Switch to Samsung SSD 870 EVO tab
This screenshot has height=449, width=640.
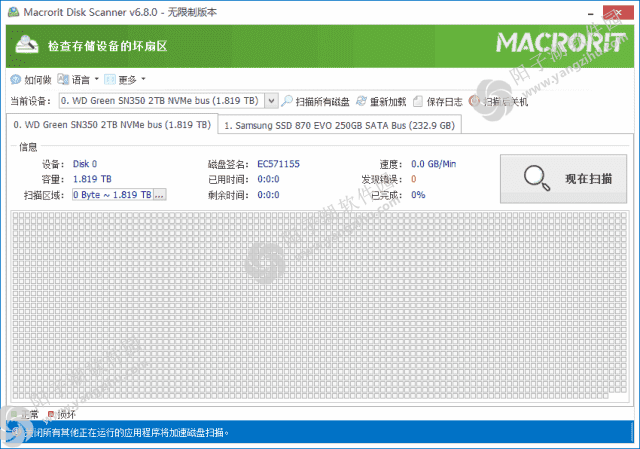[340, 125]
